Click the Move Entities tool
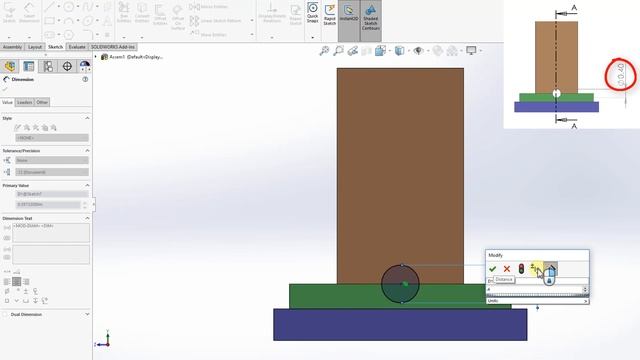The width and height of the screenshot is (640, 360). 209,35
